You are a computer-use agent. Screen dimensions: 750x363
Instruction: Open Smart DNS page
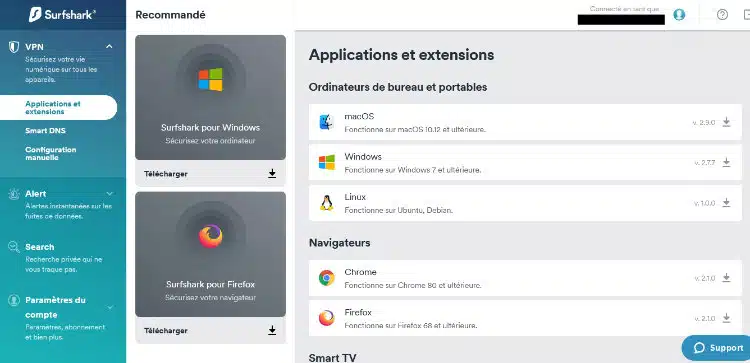click(45, 131)
